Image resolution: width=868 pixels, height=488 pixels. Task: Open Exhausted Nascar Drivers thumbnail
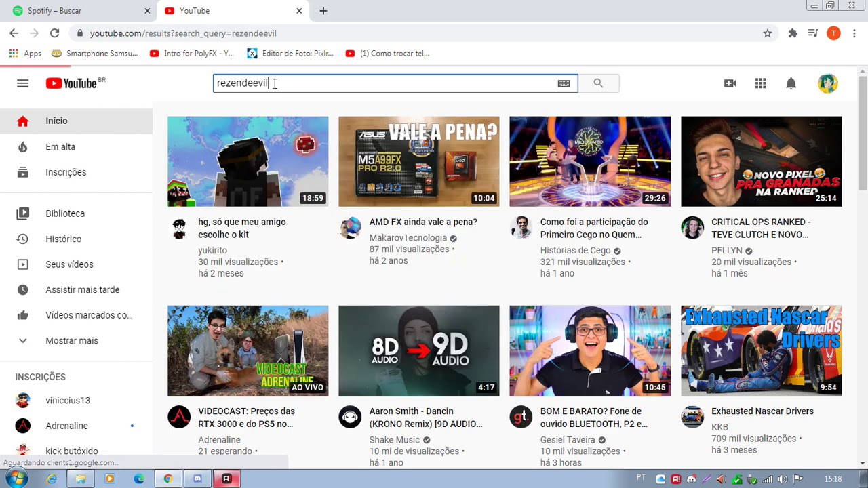(x=761, y=350)
